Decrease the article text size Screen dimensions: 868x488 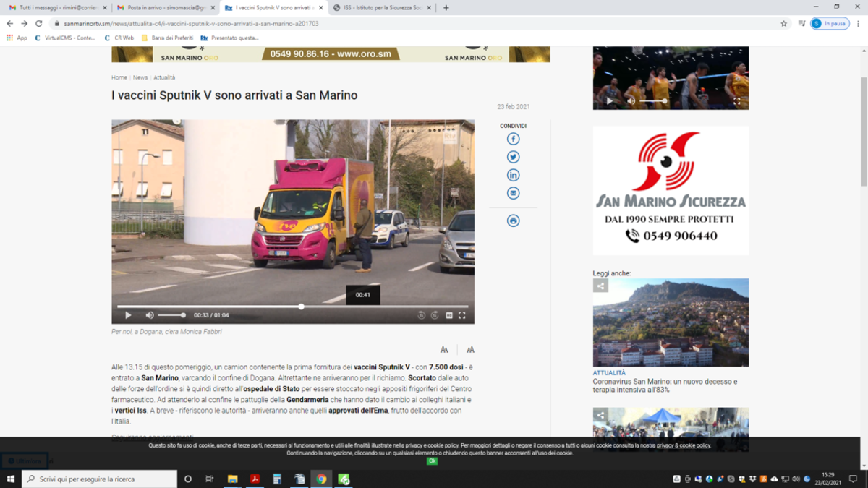click(444, 350)
